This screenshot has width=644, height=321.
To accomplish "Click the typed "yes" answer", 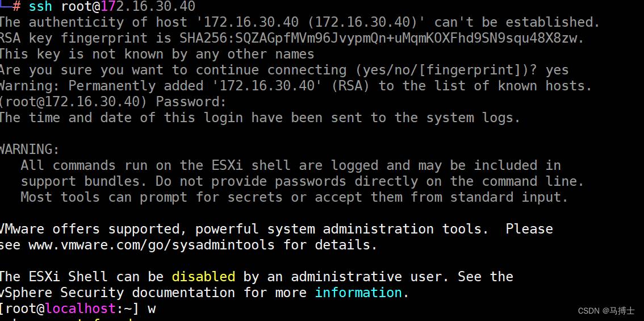I will 557,70.
